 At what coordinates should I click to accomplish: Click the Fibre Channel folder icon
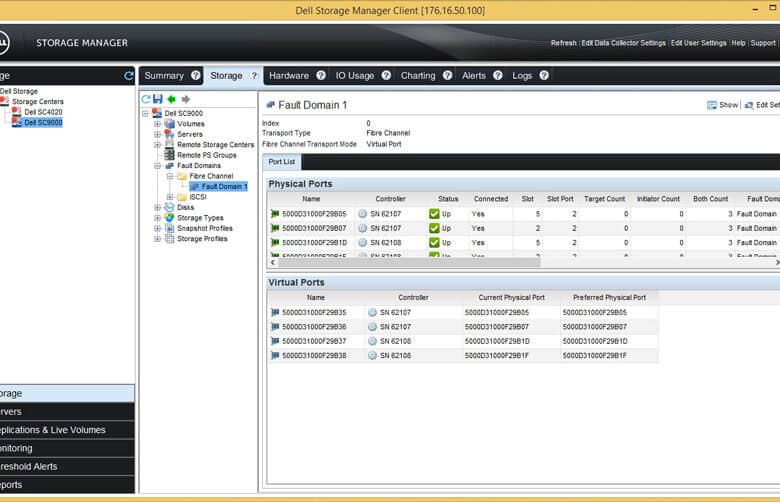pos(182,176)
